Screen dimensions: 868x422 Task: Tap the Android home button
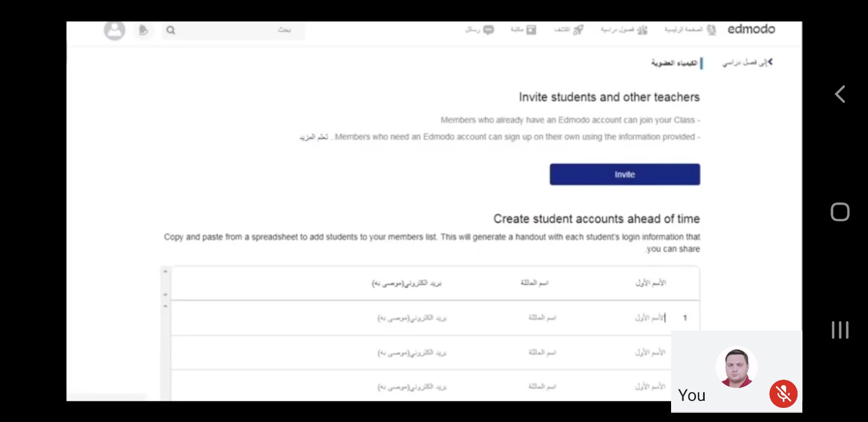(x=840, y=212)
